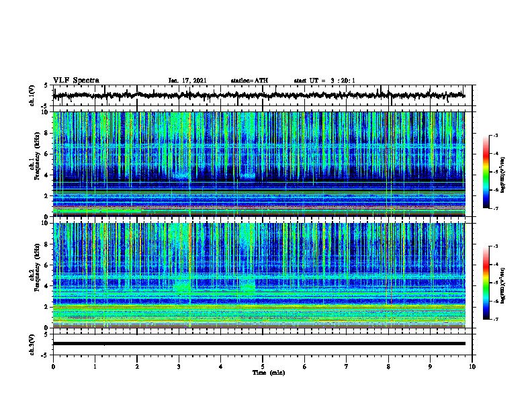Click the '-7' tick on ch.2 colorbar
Screen dimensions: 532x411
pos(496,320)
